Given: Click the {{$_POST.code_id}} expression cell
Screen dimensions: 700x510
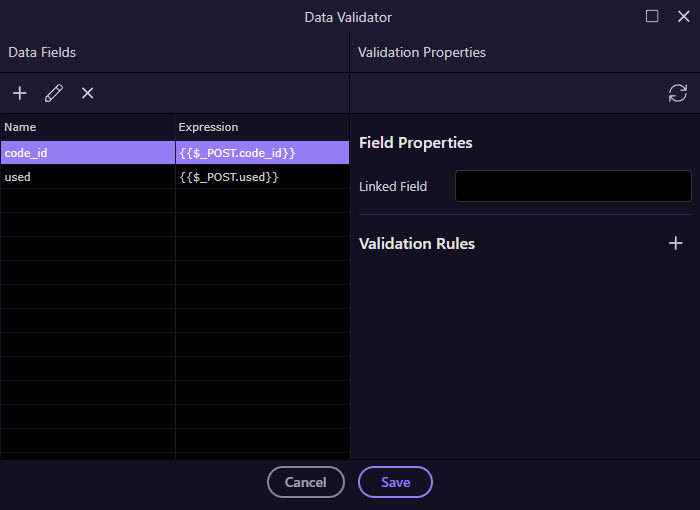Looking at the screenshot, I should point(262,153).
